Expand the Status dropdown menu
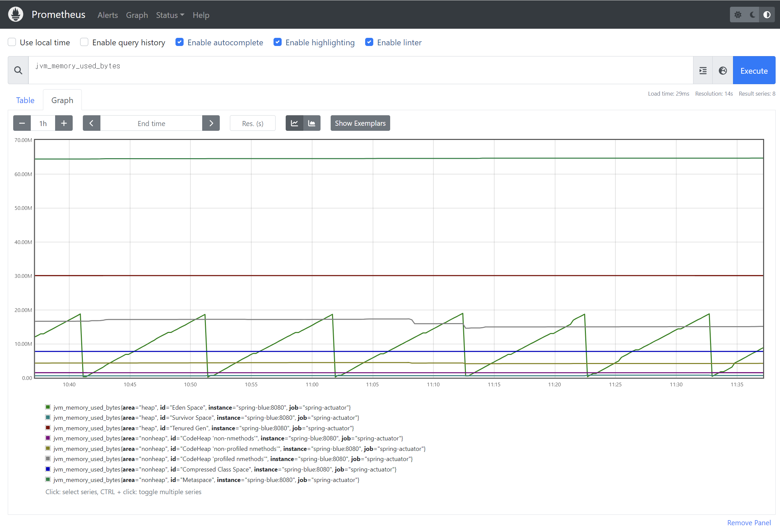Screen dimensions: 780x532 (x=170, y=15)
